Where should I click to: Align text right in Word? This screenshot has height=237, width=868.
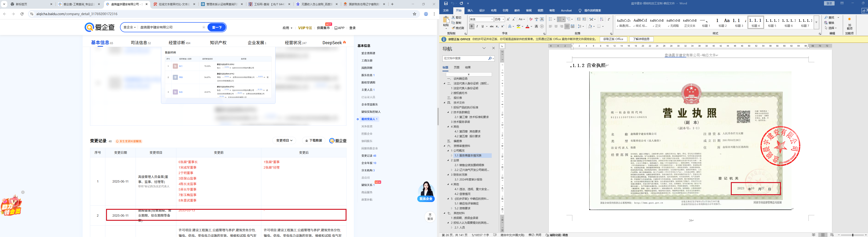click(x=561, y=26)
